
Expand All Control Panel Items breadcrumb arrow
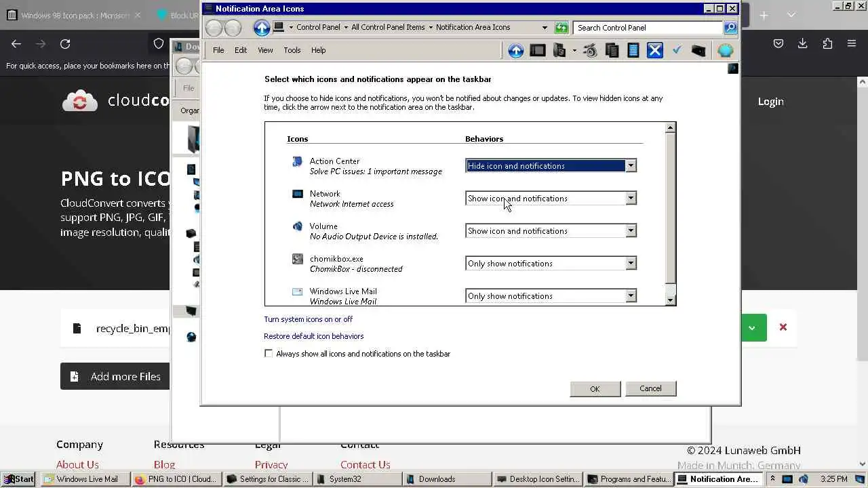coord(431,28)
